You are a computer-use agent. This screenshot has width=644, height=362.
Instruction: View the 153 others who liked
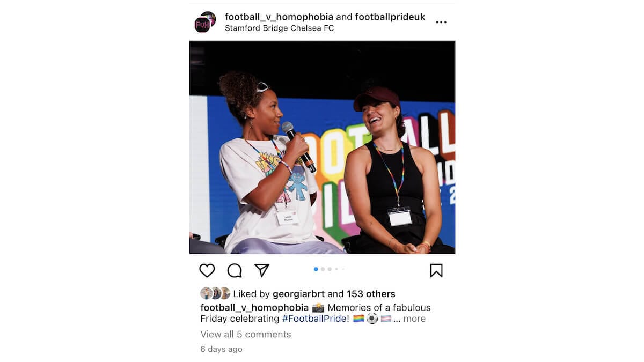click(x=371, y=294)
